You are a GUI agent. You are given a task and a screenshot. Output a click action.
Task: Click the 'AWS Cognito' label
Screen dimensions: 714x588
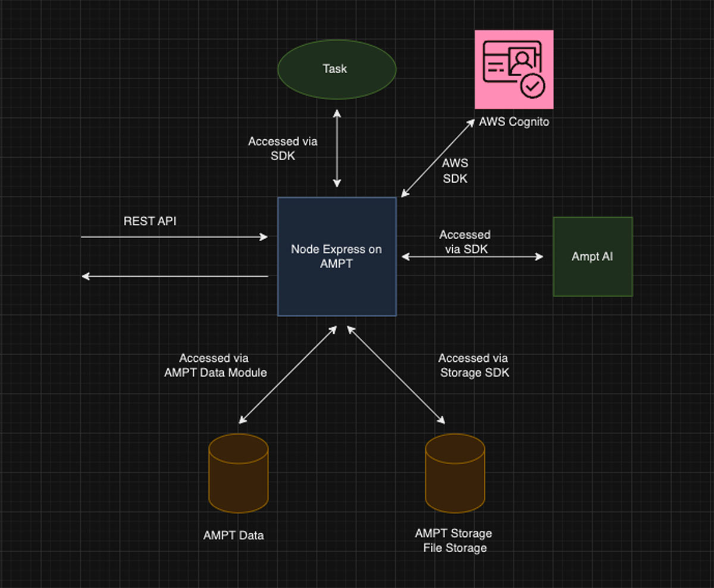514,122
